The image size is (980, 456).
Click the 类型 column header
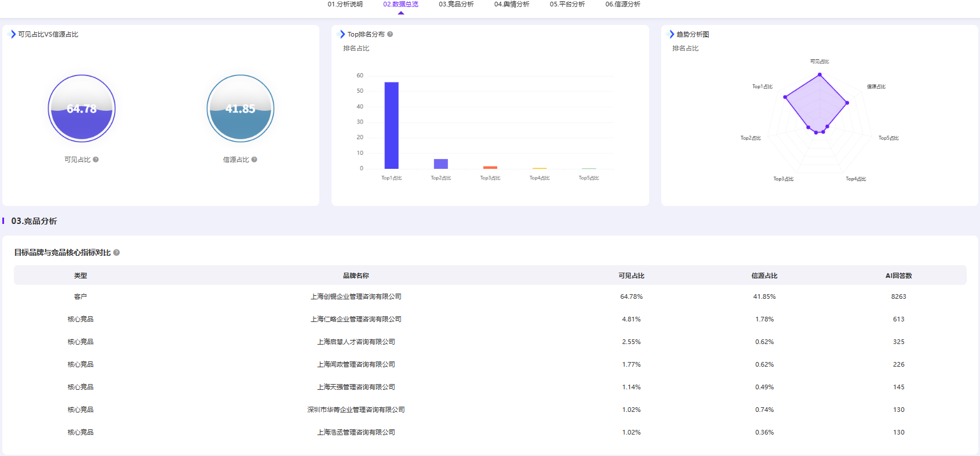coord(81,276)
